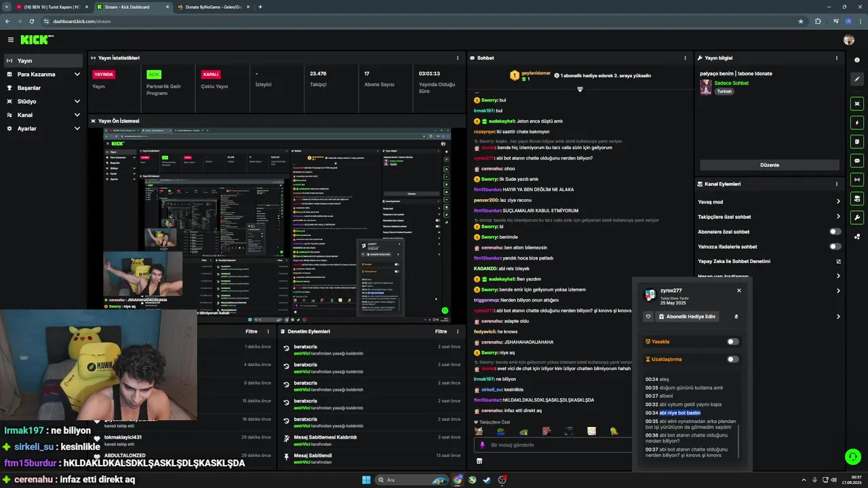Viewport: 868px width, 488px height.
Task: Open Kanal Eylemleri panel three-dot menu
Action: pyautogui.click(x=837, y=184)
